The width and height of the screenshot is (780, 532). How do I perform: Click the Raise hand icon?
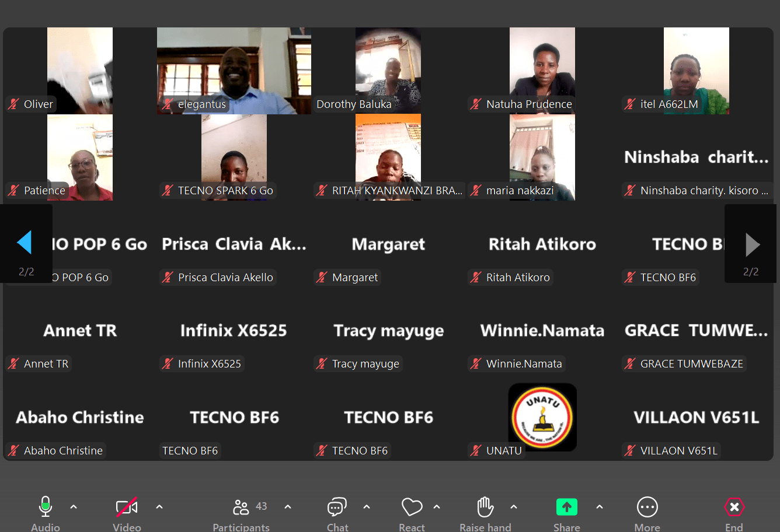pyautogui.click(x=485, y=508)
